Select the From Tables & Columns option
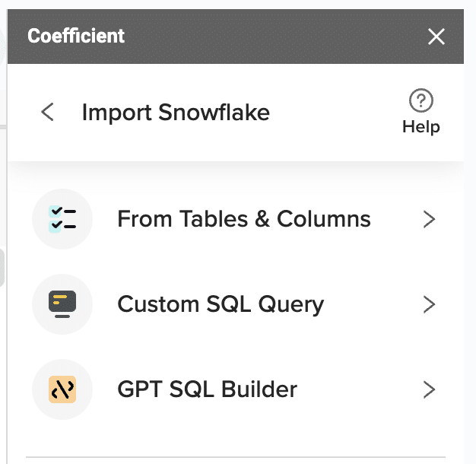Viewport: 476px width, 464px height. pyautogui.click(x=243, y=219)
